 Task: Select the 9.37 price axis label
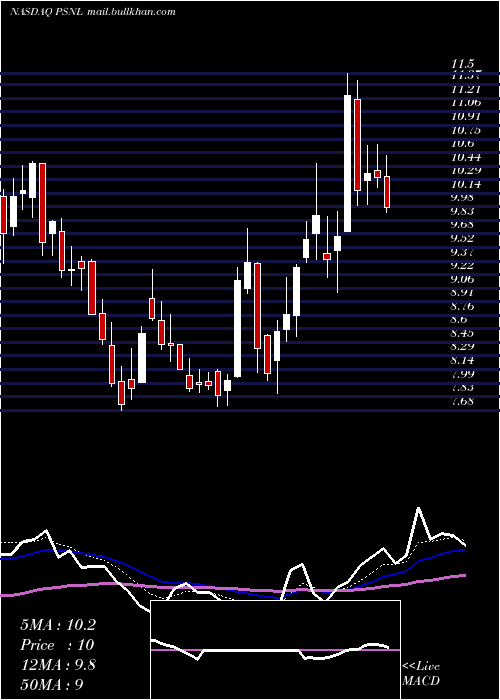click(x=464, y=252)
